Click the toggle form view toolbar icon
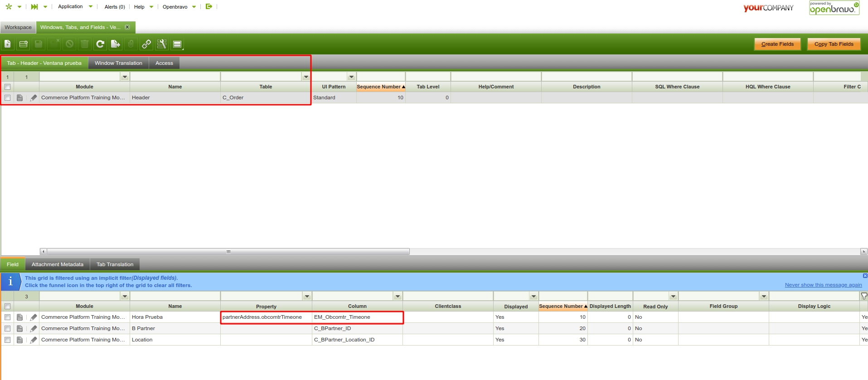Screen dimensions: 868x380 tap(177, 44)
